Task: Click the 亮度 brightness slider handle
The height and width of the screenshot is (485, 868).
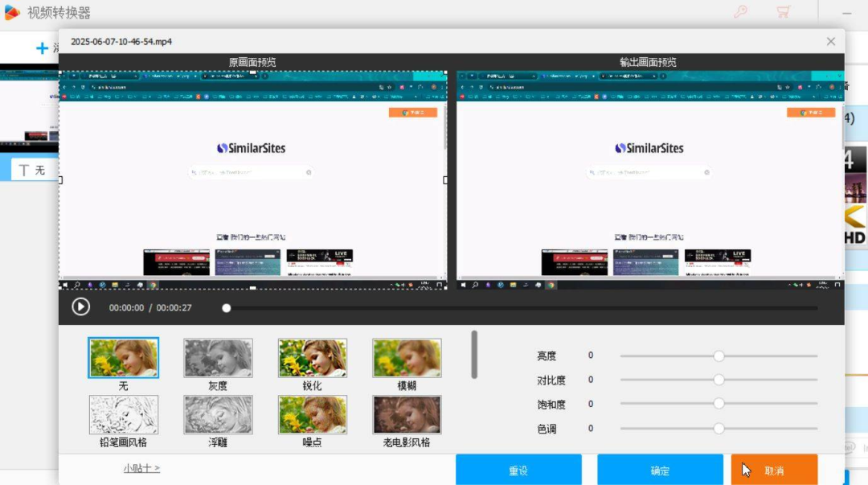Action: [719, 355]
